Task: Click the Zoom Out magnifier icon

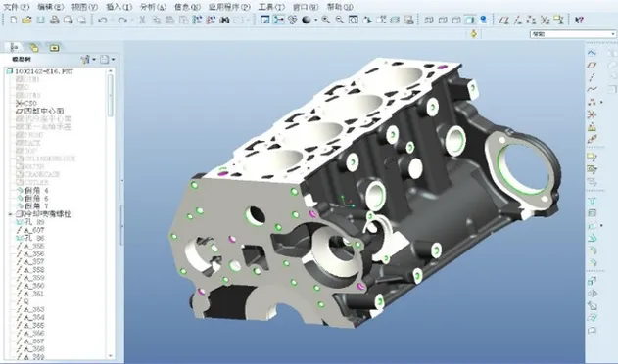Action: tap(340, 20)
